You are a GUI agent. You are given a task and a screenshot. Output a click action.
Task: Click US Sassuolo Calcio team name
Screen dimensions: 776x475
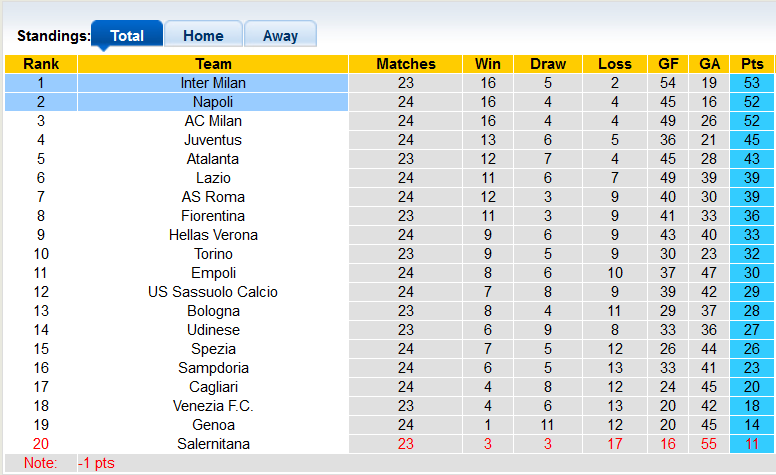pos(213,292)
